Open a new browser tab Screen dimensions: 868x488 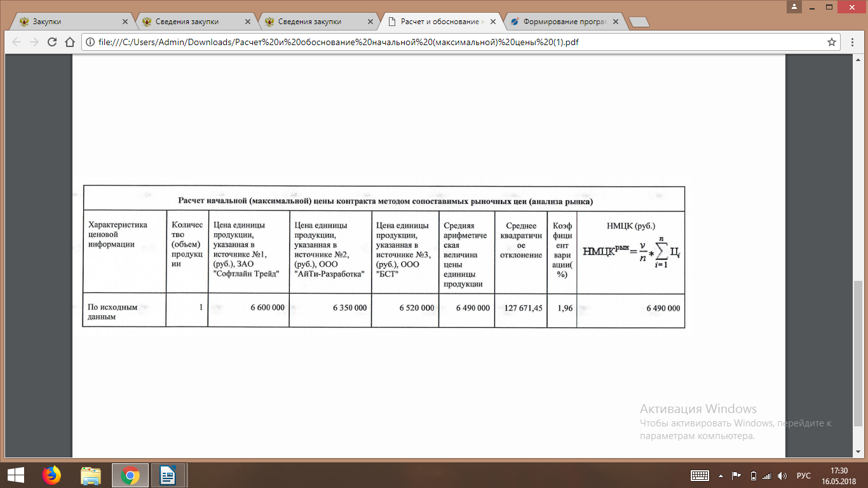[639, 22]
